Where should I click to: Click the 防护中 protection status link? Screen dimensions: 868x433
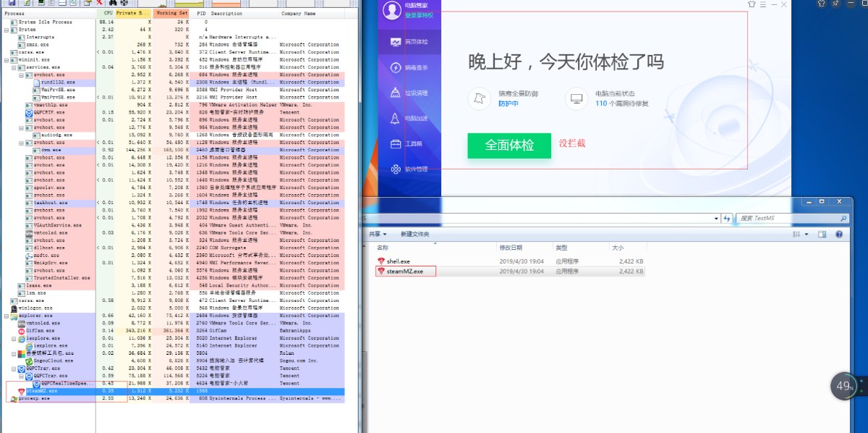(x=509, y=104)
